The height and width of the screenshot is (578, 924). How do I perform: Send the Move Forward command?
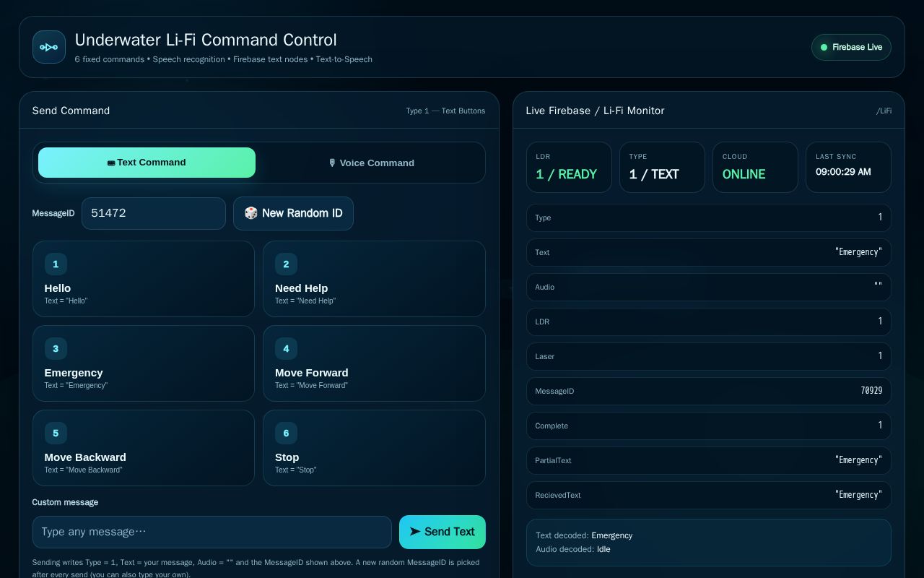[374, 363]
